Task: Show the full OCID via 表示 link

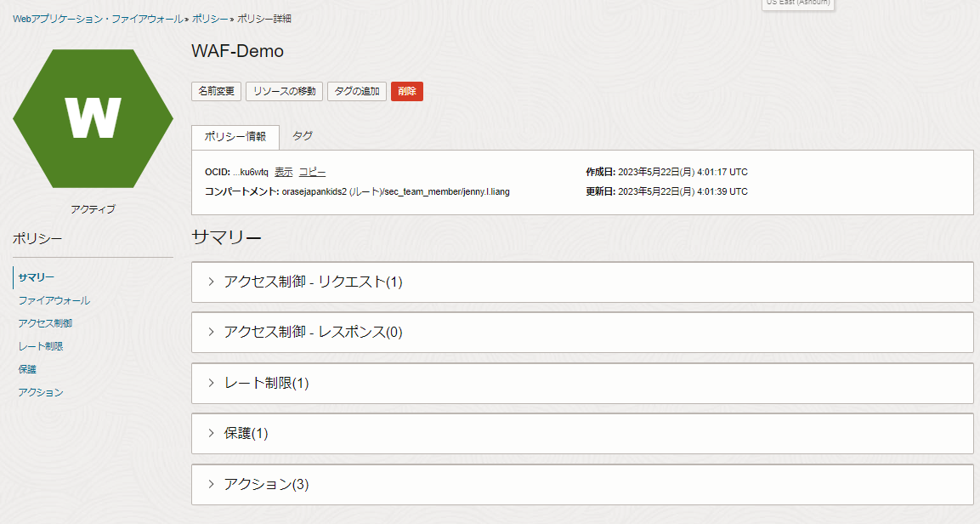Action: [x=283, y=172]
